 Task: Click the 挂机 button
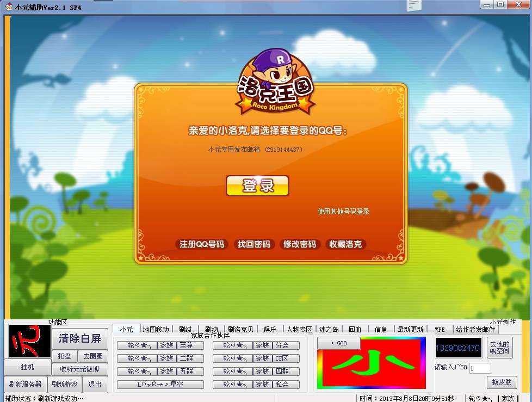[27, 367]
